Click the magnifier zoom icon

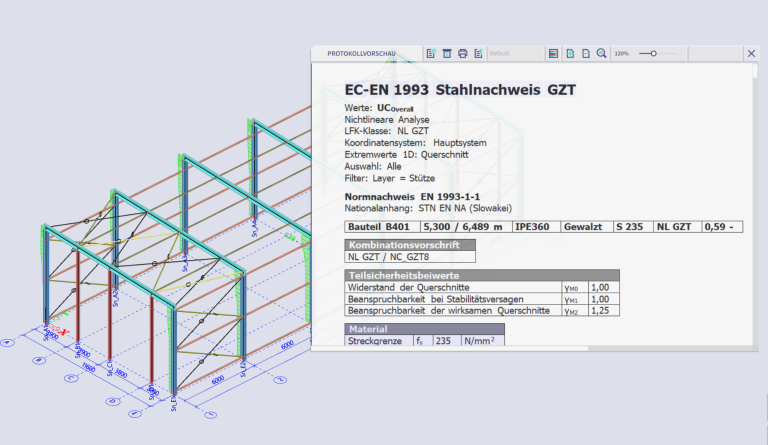coord(601,53)
